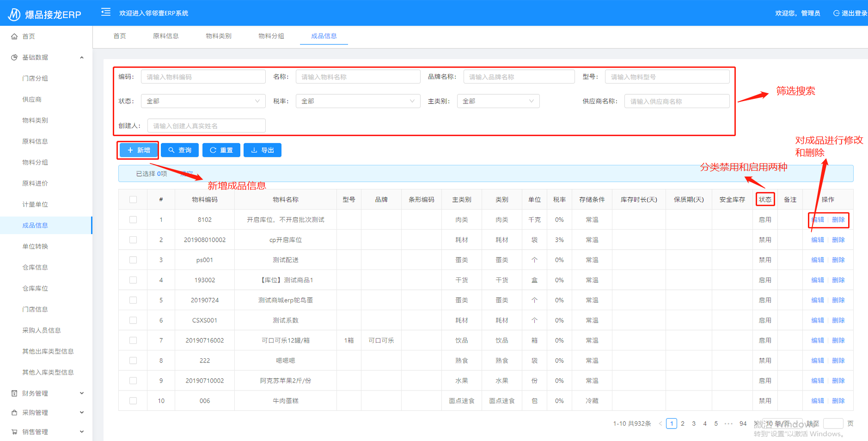This screenshot has width=868, height=441.
Task: Click the 新增 button
Action: [x=138, y=150]
